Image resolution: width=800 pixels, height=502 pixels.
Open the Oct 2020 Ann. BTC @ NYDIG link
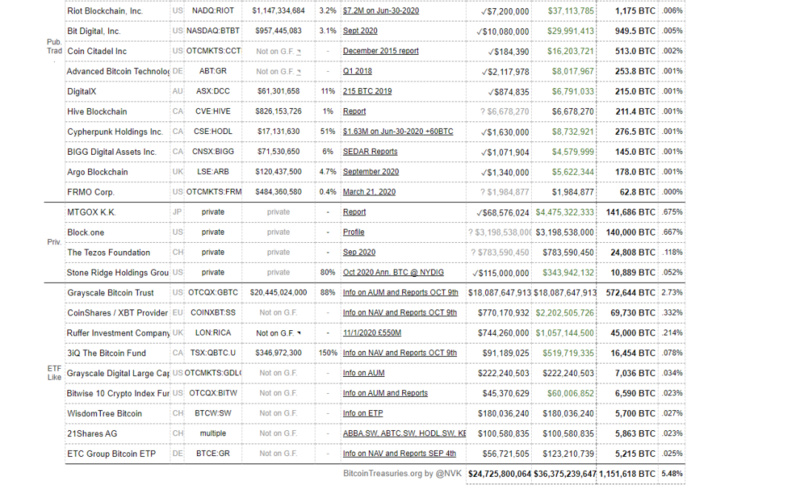[x=393, y=272]
